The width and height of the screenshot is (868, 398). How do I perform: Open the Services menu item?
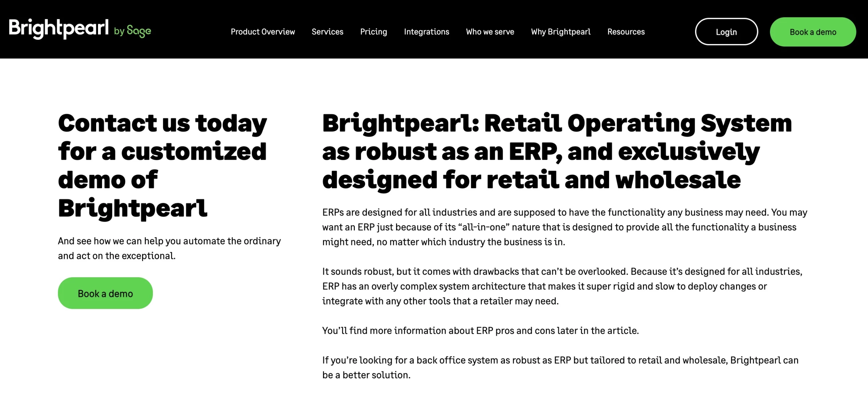pyautogui.click(x=327, y=32)
